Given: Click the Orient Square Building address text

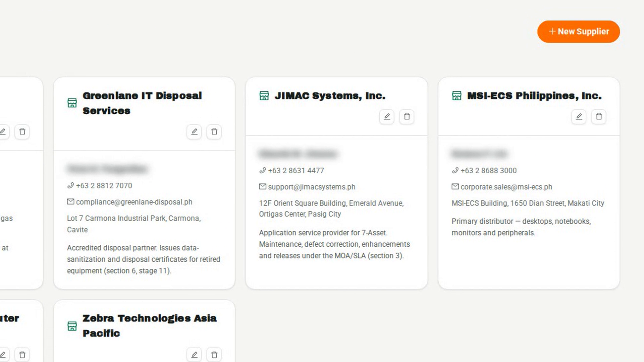Looking at the screenshot, I should click(331, 208).
